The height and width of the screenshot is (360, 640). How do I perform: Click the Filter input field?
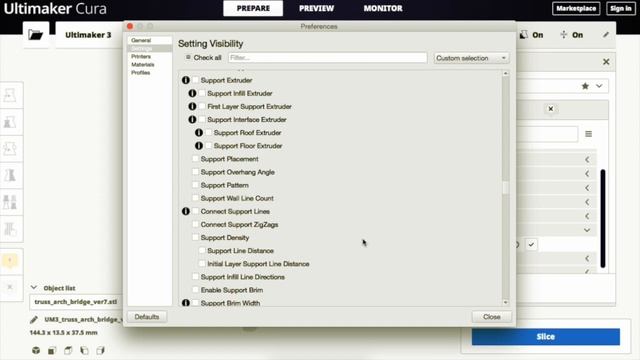point(327,58)
